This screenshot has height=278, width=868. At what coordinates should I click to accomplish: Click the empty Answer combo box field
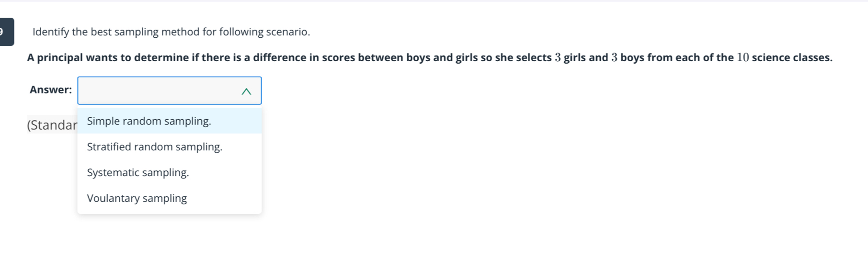click(158, 90)
